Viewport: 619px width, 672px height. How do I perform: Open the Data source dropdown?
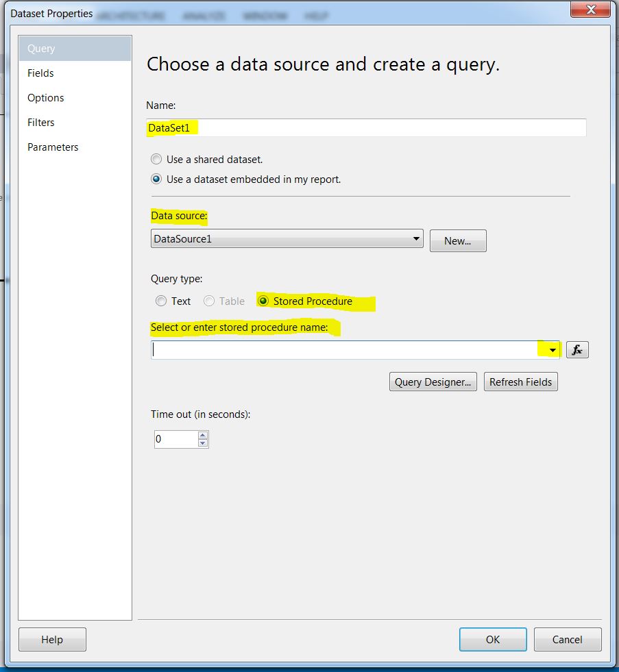pos(415,238)
